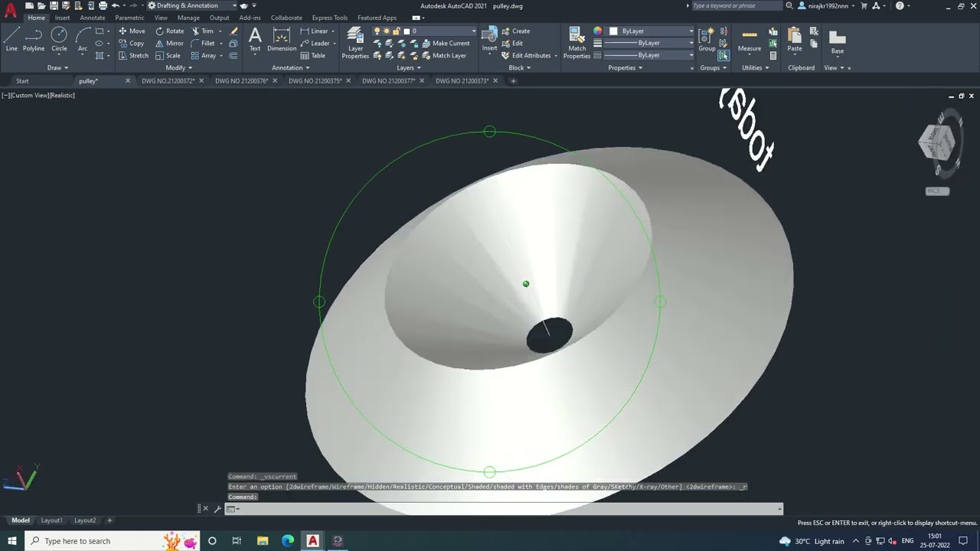Click the ViewCube navigation widget
The height and width of the screenshot is (551, 980).
pyautogui.click(x=939, y=142)
